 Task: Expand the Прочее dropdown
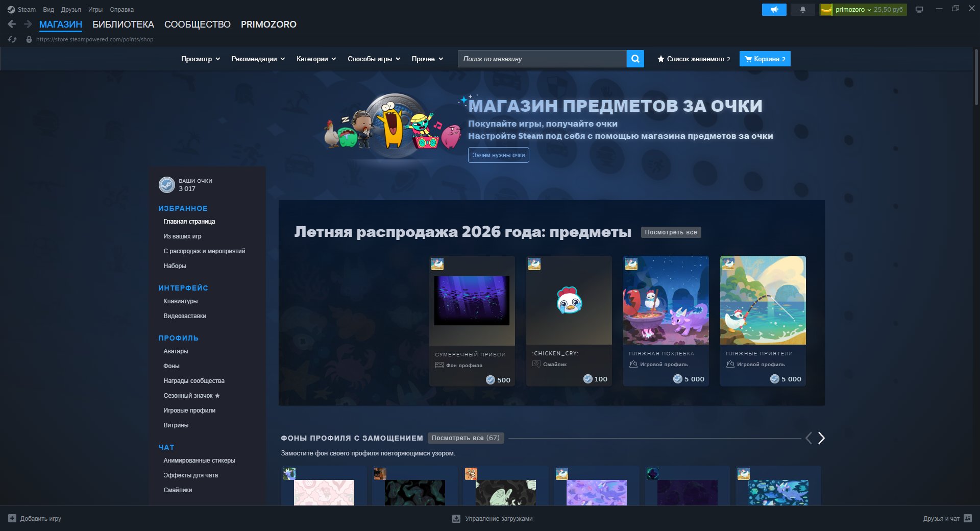click(428, 59)
